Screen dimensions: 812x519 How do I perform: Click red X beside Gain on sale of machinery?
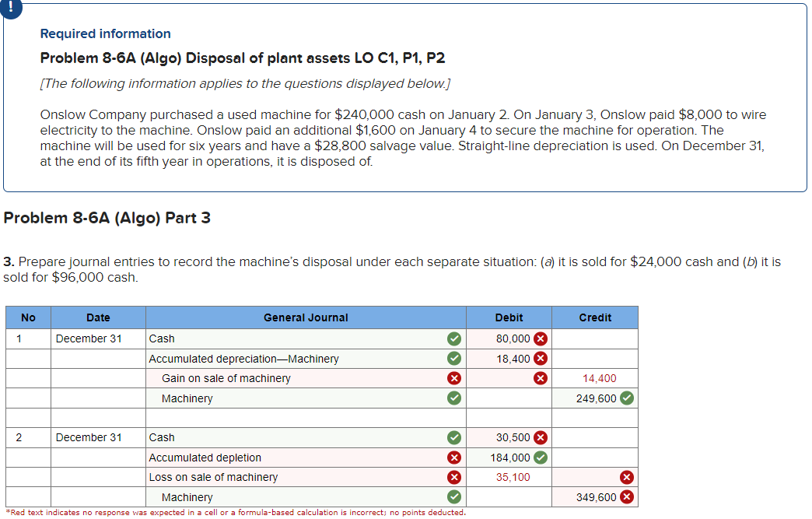(x=454, y=378)
